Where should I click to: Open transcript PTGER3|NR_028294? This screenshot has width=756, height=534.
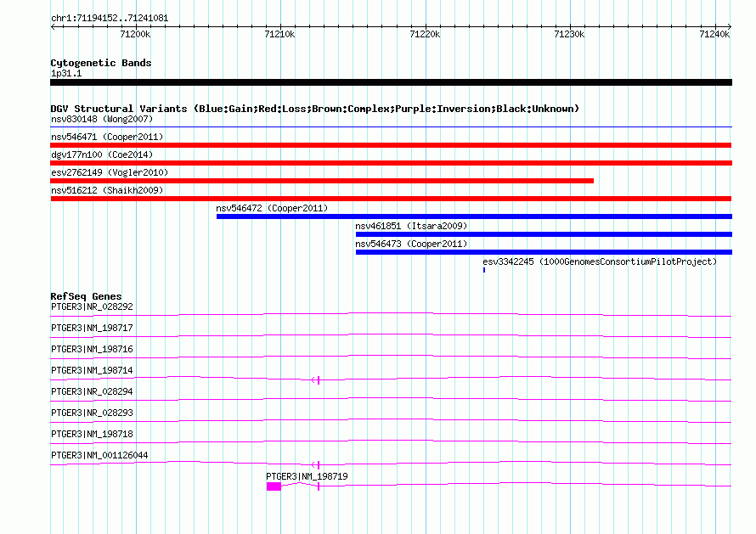92,391
